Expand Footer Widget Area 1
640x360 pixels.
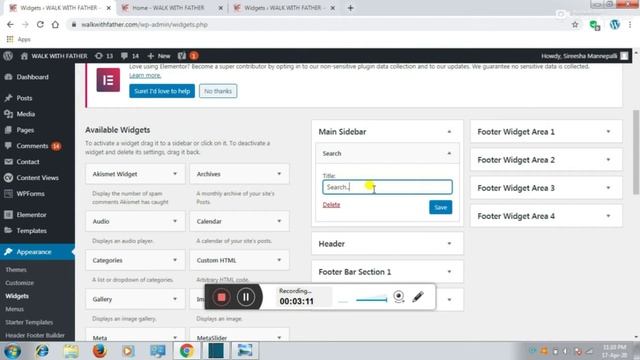[608, 132]
